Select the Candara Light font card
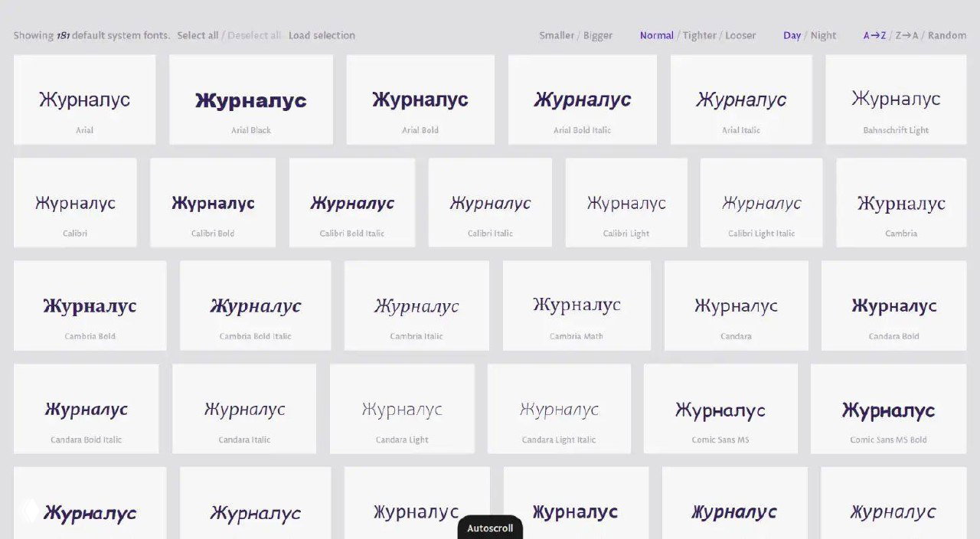Image resolution: width=980 pixels, height=539 pixels. pos(402,409)
